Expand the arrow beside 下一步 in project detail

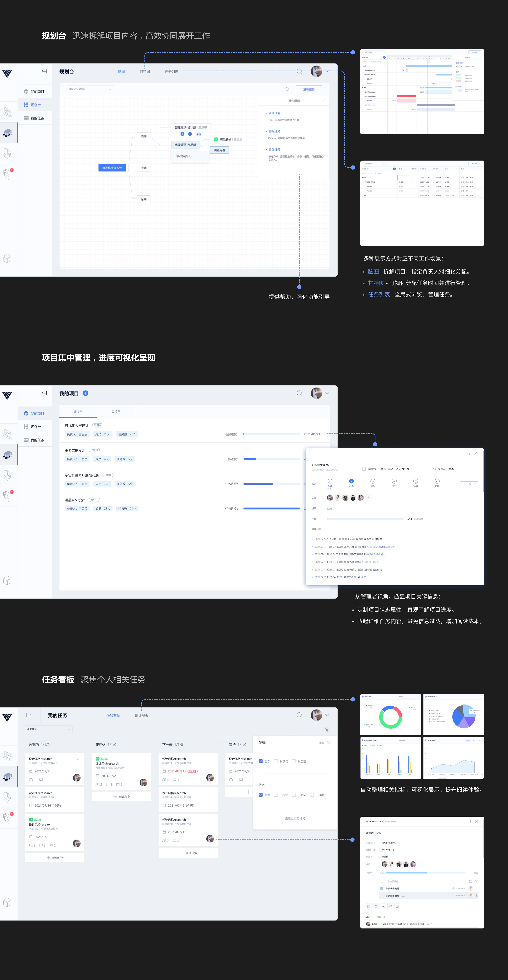click(476, 484)
